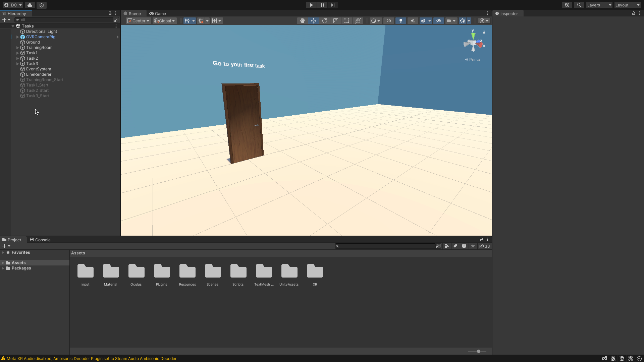Select the Scale tool
This screenshot has height=362, width=644.
[x=336, y=20]
